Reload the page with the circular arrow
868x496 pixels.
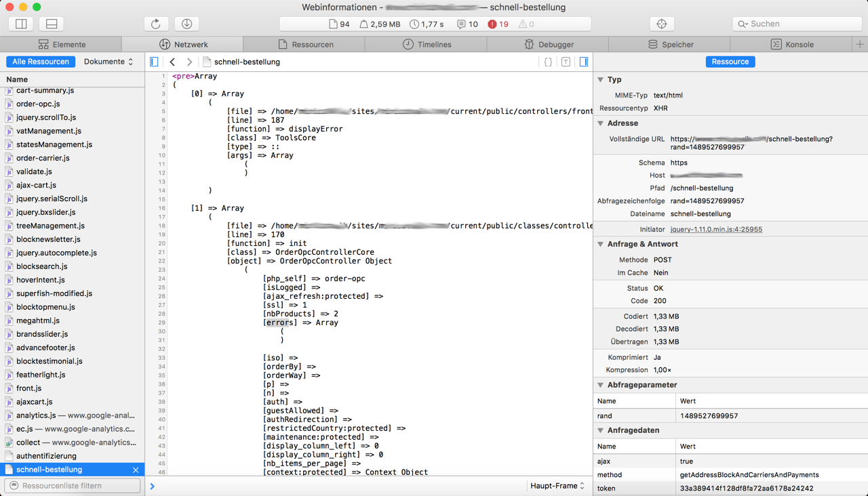(x=156, y=24)
